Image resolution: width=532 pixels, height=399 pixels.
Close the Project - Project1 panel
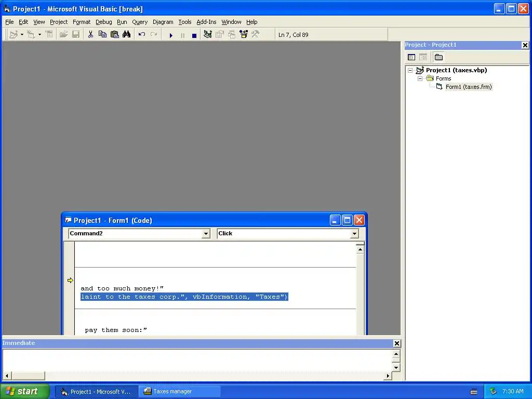pyautogui.click(x=525, y=45)
